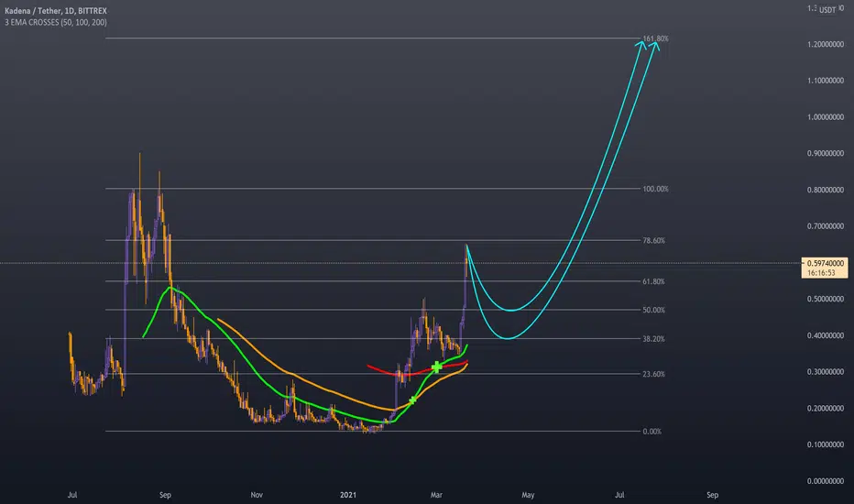The image size is (854, 504).
Task: Select the 50.00% Fibonacci level label
Action: click(x=654, y=310)
